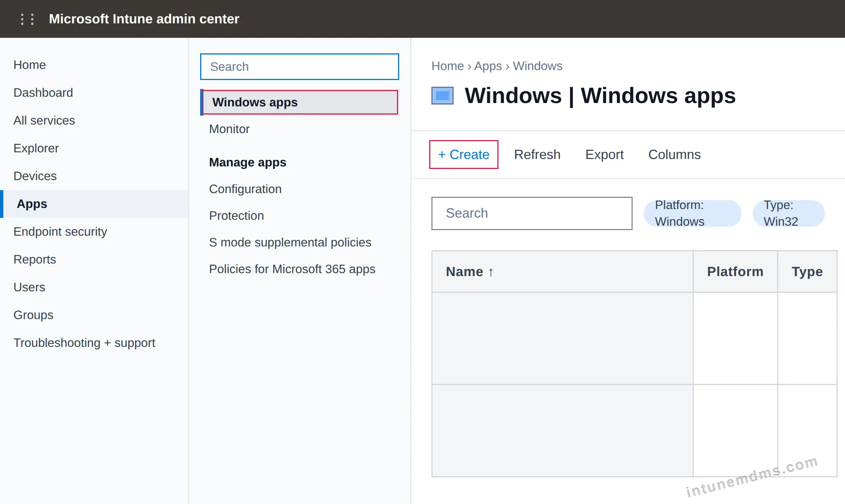The height and width of the screenshot is (504, 845).
Task: Click the Microsoft Intune admin center title
Action: point(144,19)
